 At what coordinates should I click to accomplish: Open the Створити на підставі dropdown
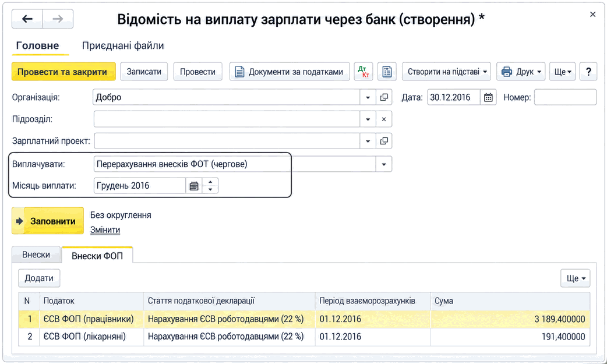pos(446,72)
